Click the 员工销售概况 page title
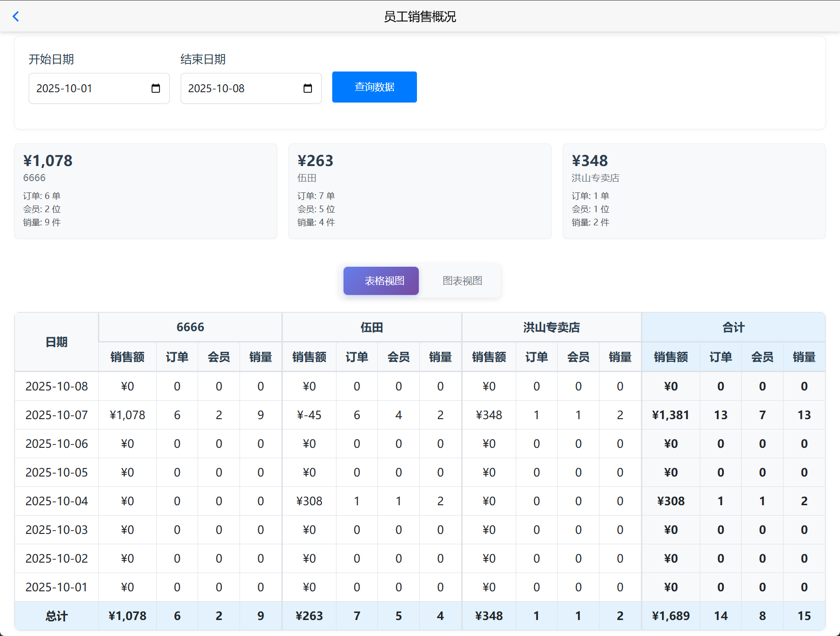The width and height of the screenshot is (840, 636). pyautogui.click(x=420, y=16)
